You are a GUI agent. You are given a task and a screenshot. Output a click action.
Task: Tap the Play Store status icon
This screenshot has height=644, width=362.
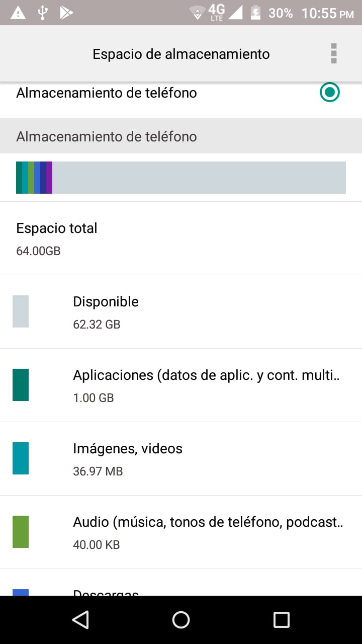coord(66,13)
